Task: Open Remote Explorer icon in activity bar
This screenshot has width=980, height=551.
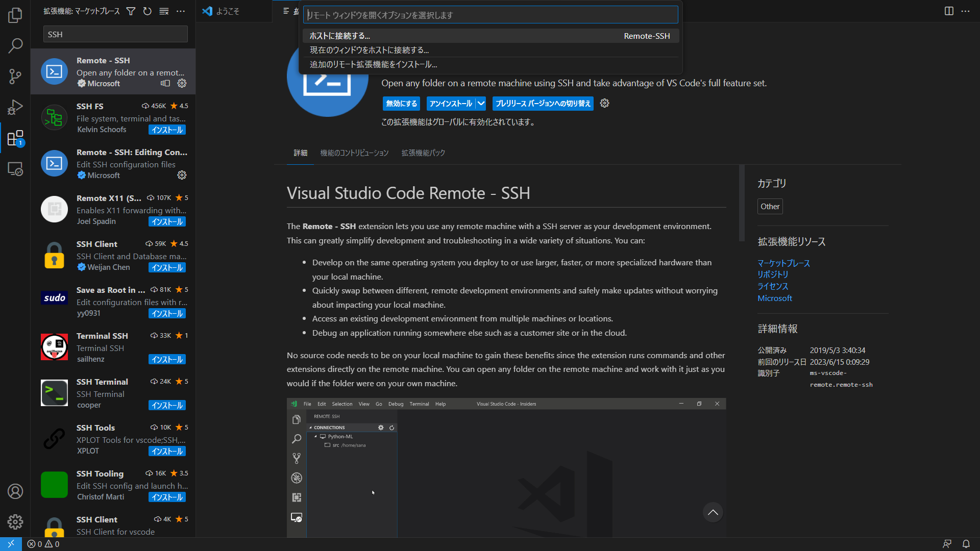Action: [x=15, y=169]
